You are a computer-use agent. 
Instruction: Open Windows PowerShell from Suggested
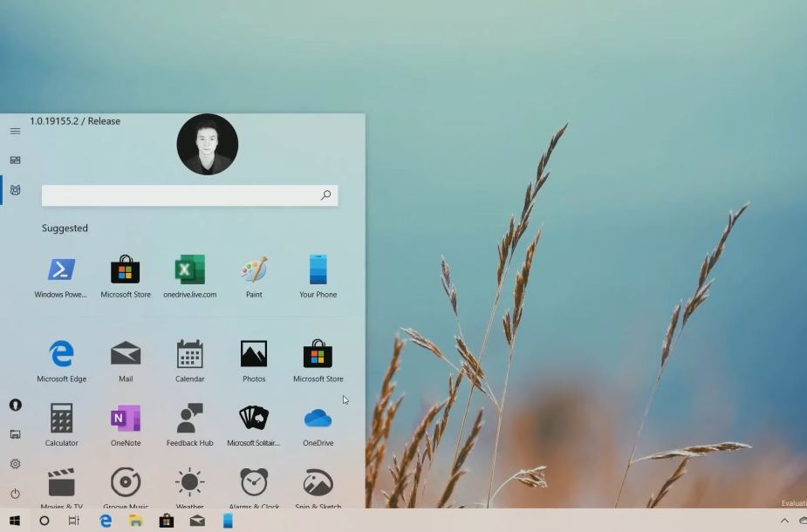coord(61,276)
